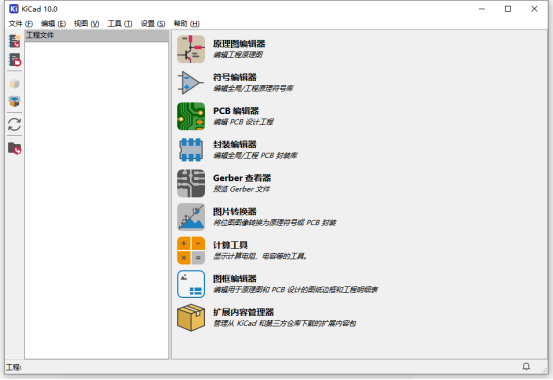Open the 视图 (V) menu

tap(86, 24)
